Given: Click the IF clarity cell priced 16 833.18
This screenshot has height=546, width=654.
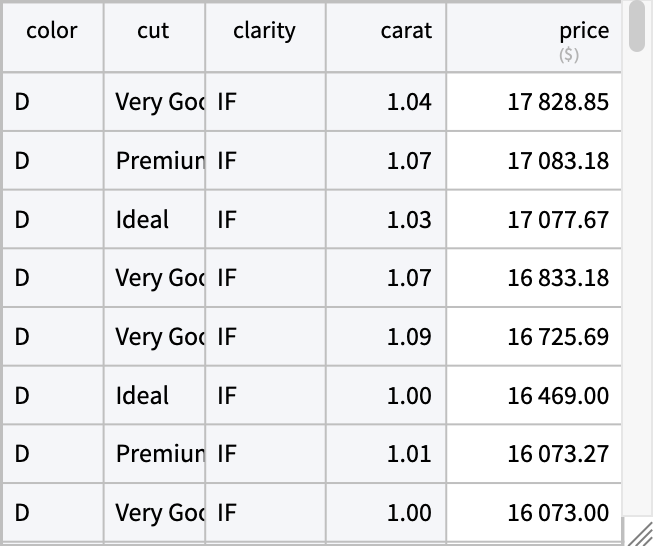Looking at the screenshot, I should (x=264, y=277).
